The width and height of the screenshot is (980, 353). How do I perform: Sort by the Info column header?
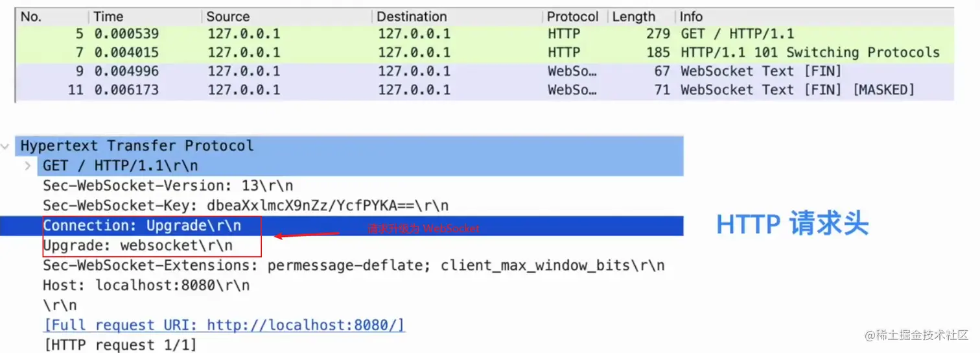coord(815,17)
